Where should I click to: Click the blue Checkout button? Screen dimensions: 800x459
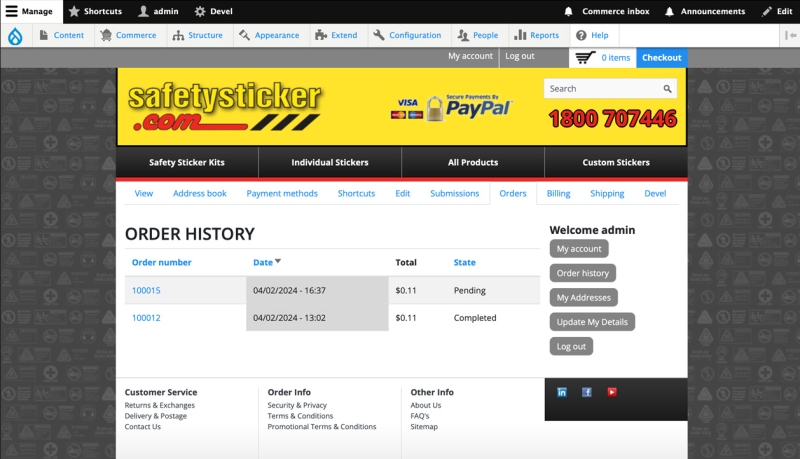662,58
